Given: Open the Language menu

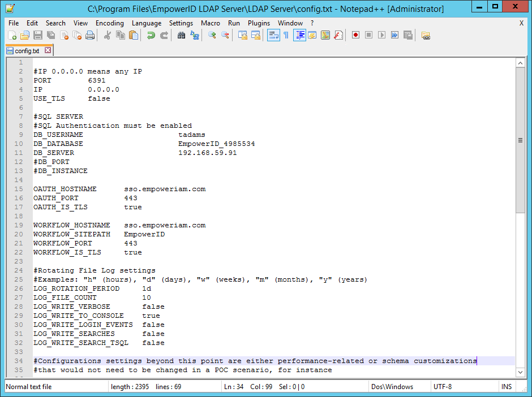Looking at the screenshot, I should click(146, 23).
